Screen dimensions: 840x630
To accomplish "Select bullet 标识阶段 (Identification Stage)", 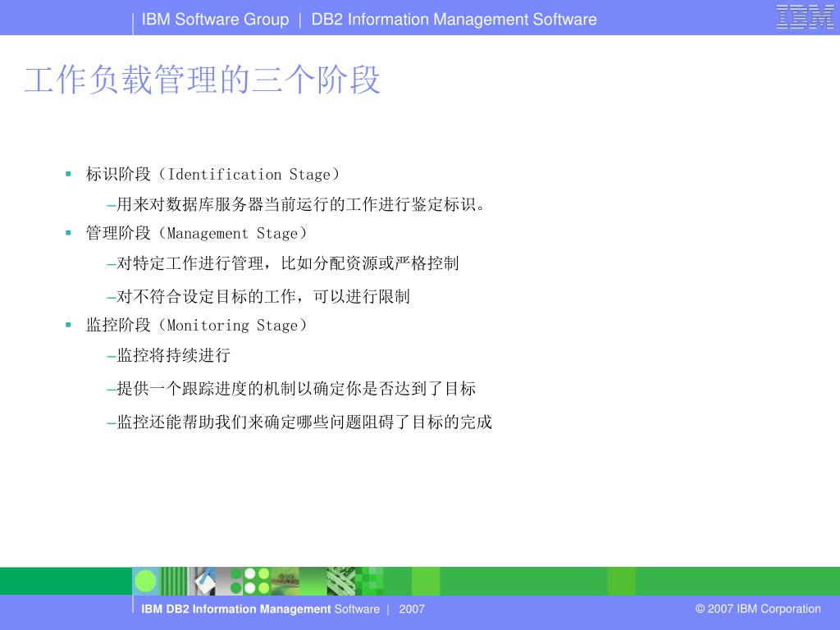I will point(212,174).
